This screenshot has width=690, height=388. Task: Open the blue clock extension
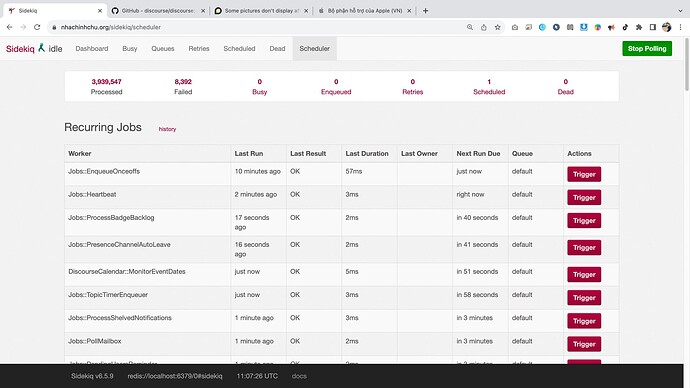(542, 27)
